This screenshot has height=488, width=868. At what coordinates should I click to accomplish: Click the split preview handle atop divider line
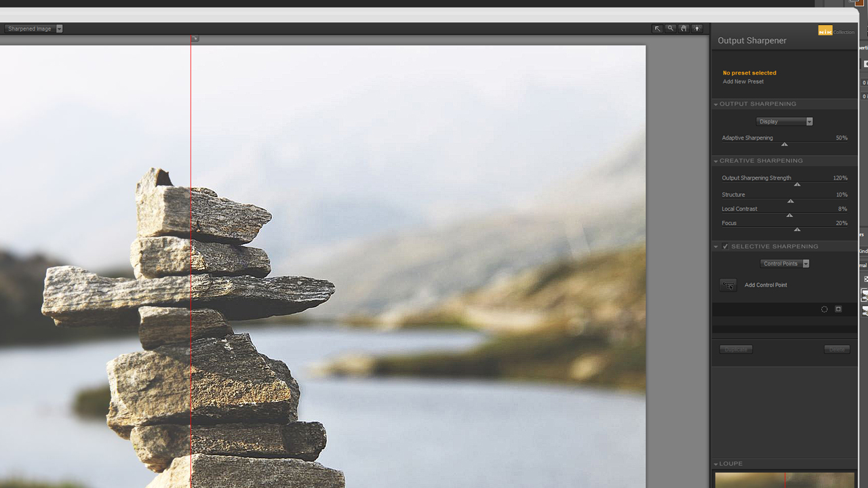coord(195,39)
